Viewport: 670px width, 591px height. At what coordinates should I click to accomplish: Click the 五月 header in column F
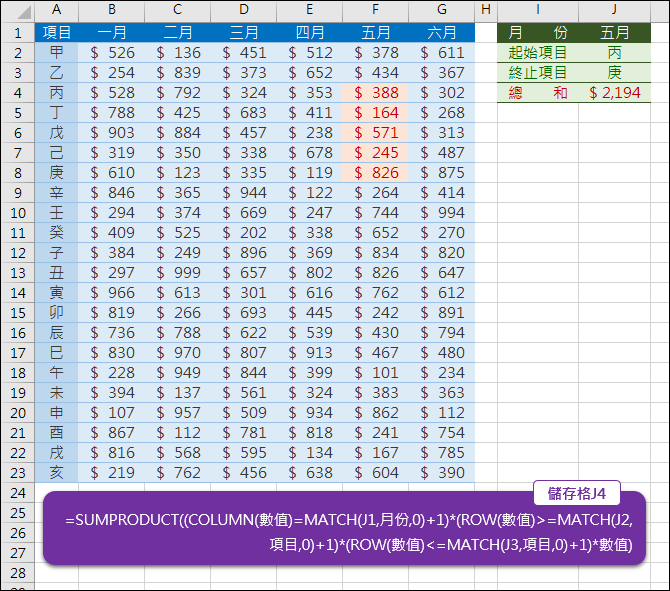pos(375,32)
